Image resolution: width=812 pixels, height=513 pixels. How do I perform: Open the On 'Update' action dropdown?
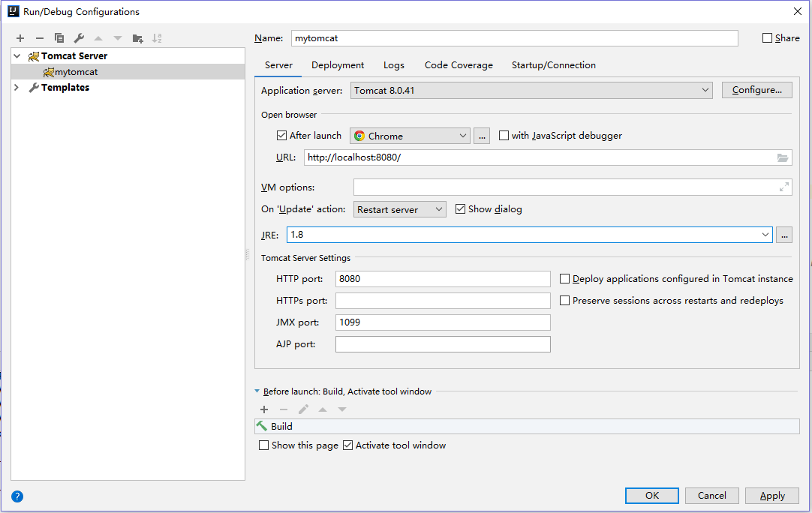tap(400, 209)
